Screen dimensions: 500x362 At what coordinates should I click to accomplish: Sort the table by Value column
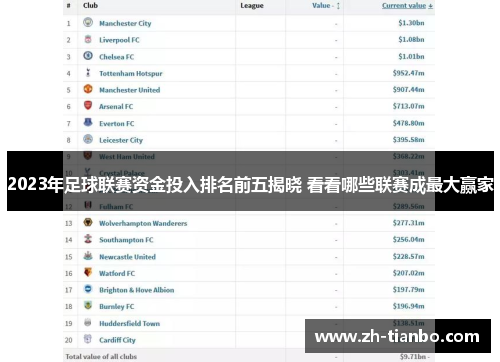tap(326, 6)
